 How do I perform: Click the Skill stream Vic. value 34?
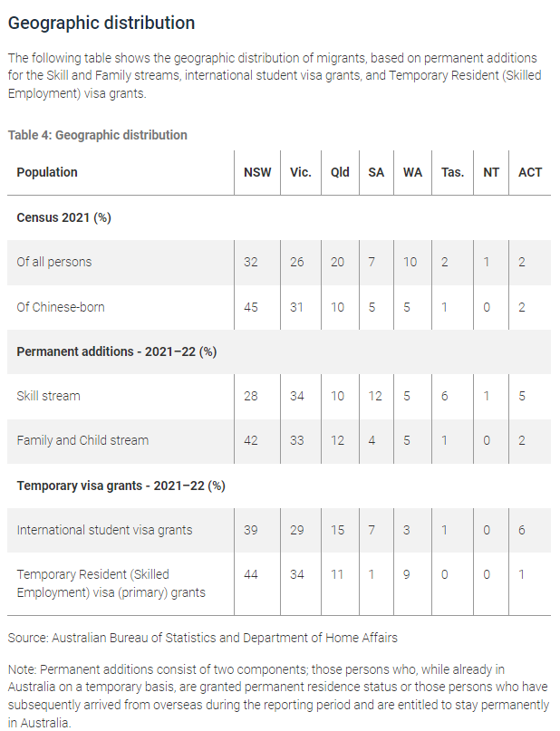click(x=297, y=396)
